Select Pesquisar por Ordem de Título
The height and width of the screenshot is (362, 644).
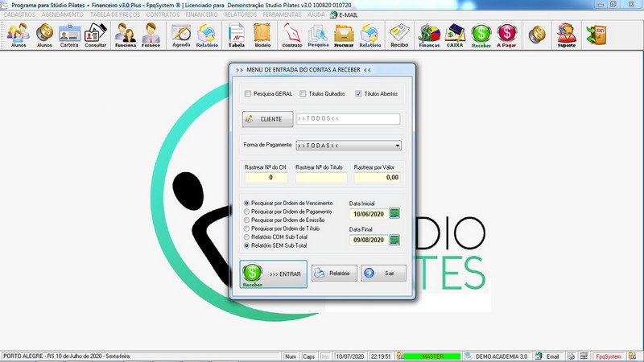coord(246,228)
